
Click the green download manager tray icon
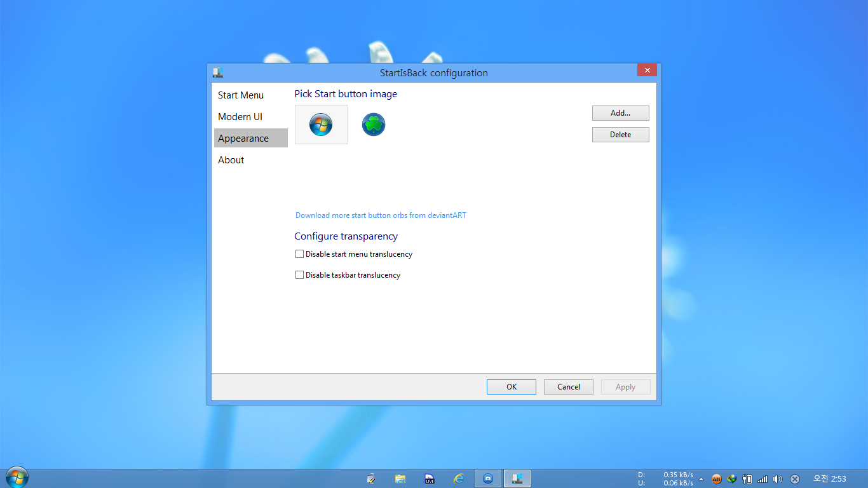click(732, 479)
